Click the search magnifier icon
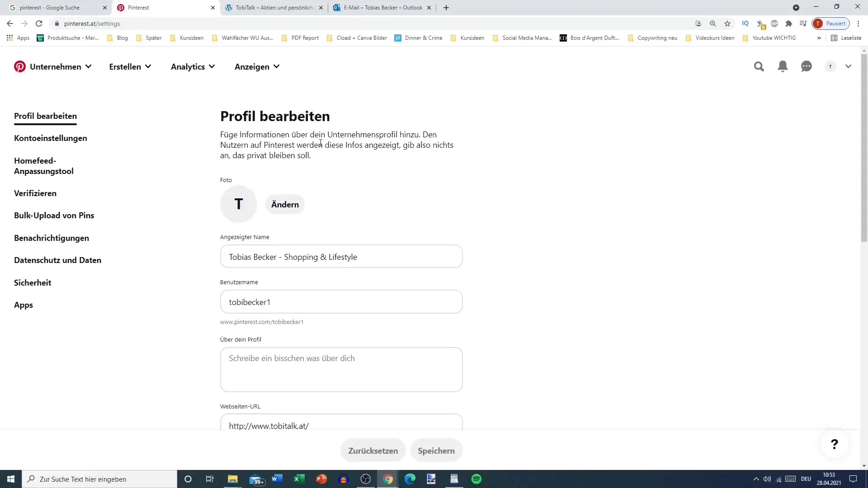The height and width of the screenshot is (488, 868). (759, 66)
